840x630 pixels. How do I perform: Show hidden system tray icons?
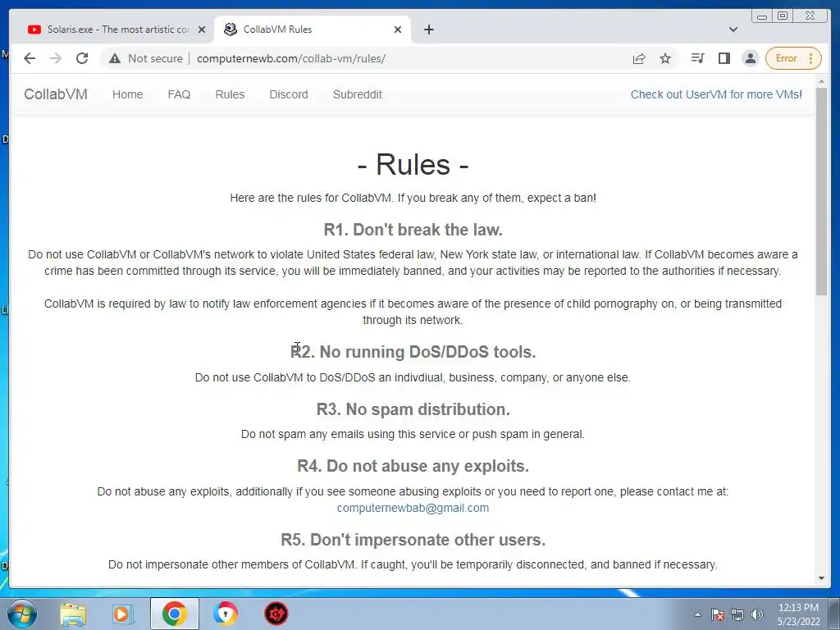[697, 614]
